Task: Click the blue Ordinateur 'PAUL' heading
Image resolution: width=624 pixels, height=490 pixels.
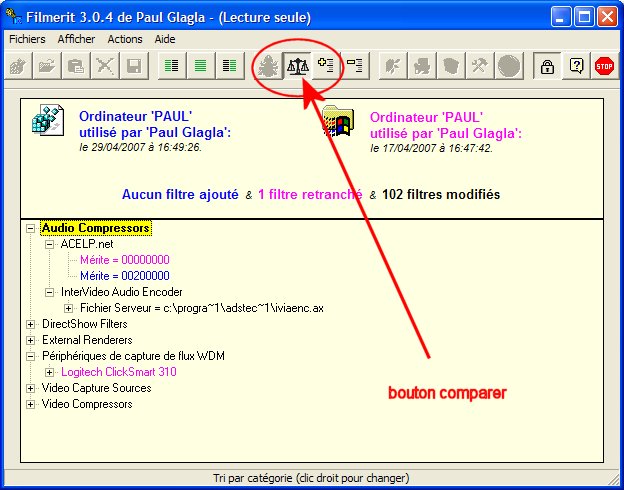Action: click(136, 116)
